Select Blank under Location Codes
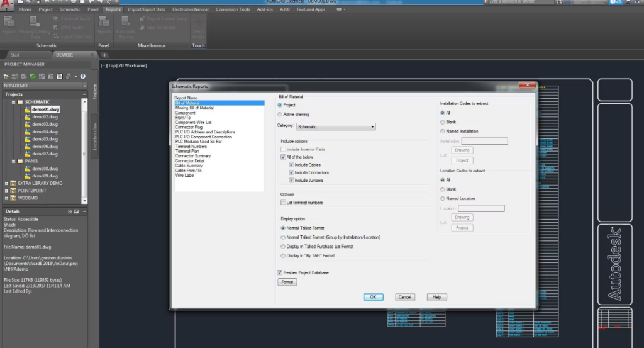Screen dimensions: 644x348 443,189
